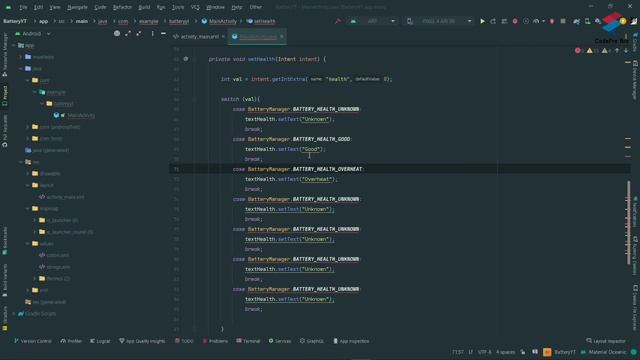Collapse the java folder node
Screen dimensions: 640x360
click(21, 69)
